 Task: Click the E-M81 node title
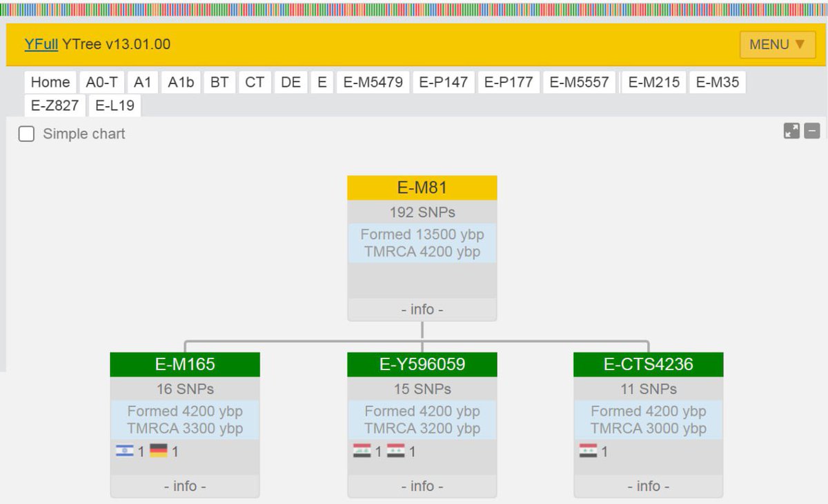pyautogui.click(x=422, y=188)
